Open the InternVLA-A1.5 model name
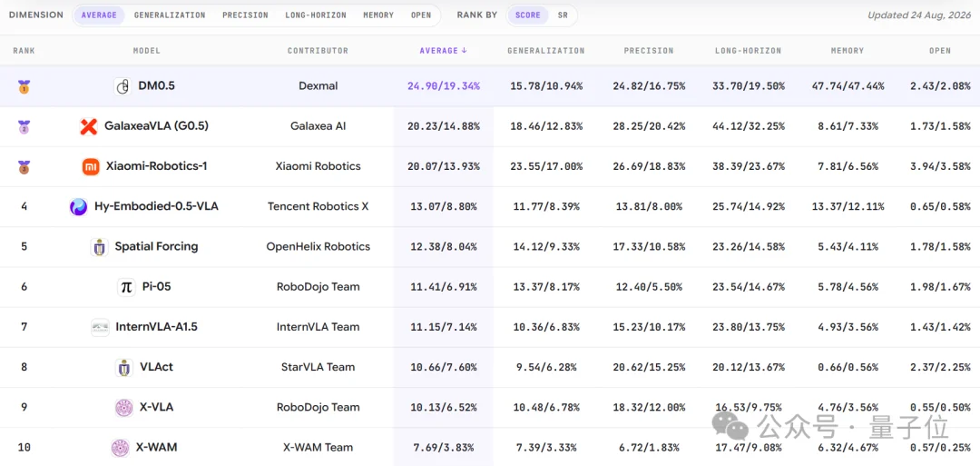980x466 pixels. coord(156,326)
